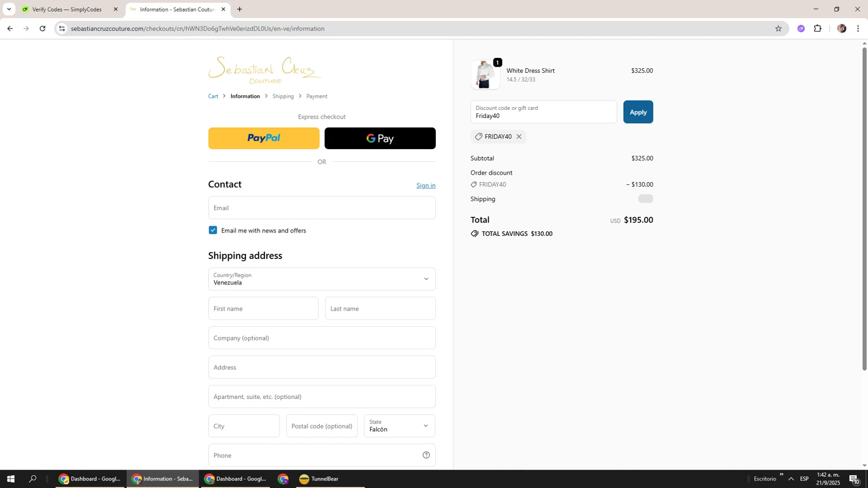868x488 pixels.
Task: Click the TOTAL SAVINGS $130.00 text
Action: tap(517, 234)
